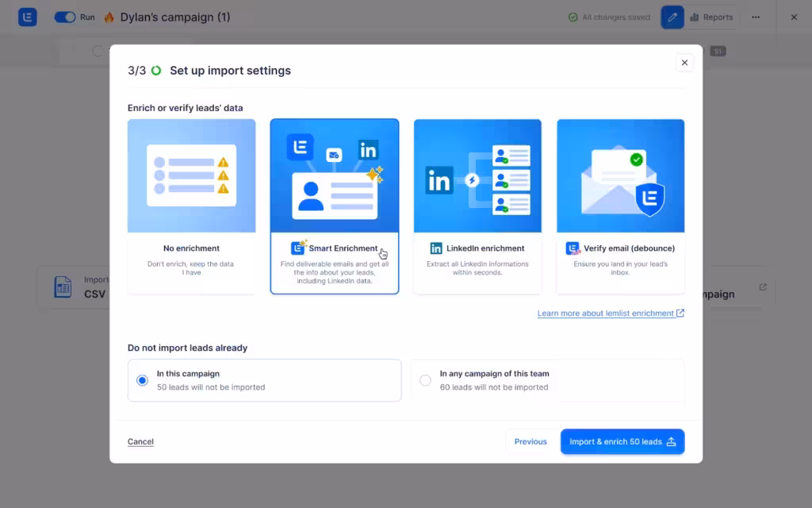812x508 pixels.
Task: Click the lemlist logo icon in top bar
Action: click(28, 17)
